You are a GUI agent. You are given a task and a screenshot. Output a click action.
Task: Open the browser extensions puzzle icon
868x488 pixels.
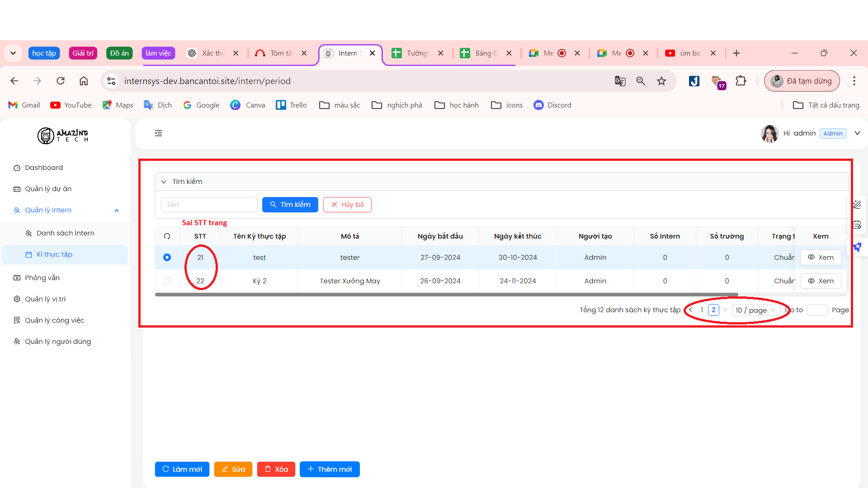pos(741,81)
